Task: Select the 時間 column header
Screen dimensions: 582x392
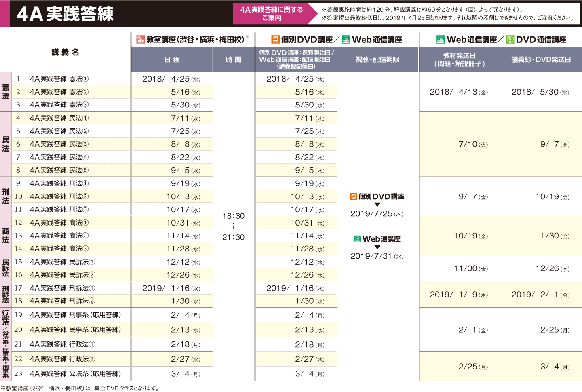Action: tap(234, 59)
